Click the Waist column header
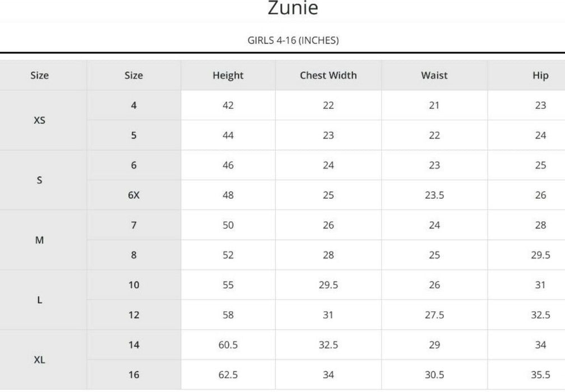The width and height of the screenshot is (565, 392). (434, 76)
